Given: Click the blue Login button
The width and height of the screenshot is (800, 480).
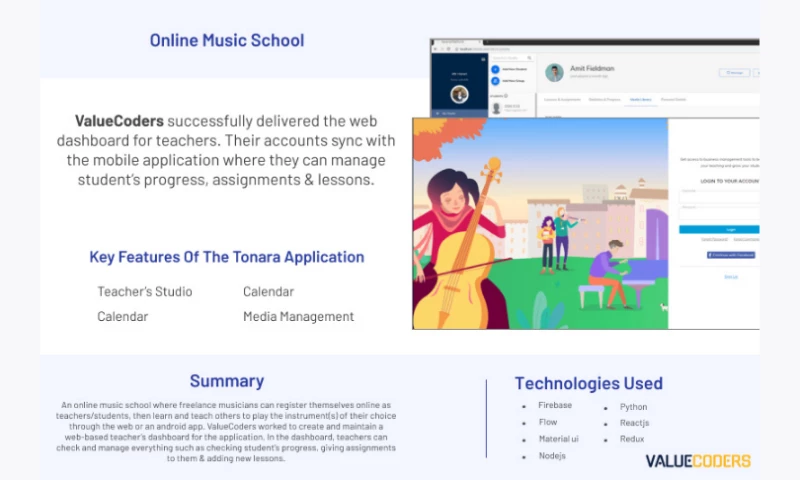Looking at the screenshot, I should click(x=719, y=230).
